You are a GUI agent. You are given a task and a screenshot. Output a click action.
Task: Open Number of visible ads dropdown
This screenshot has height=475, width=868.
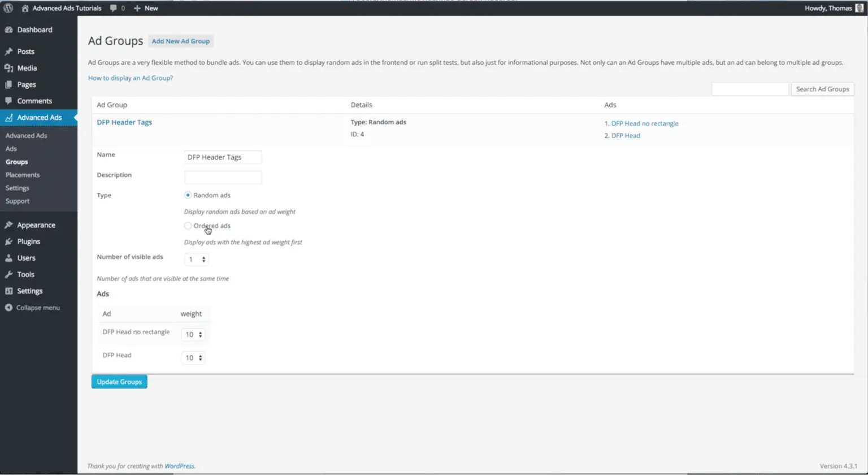196,260
